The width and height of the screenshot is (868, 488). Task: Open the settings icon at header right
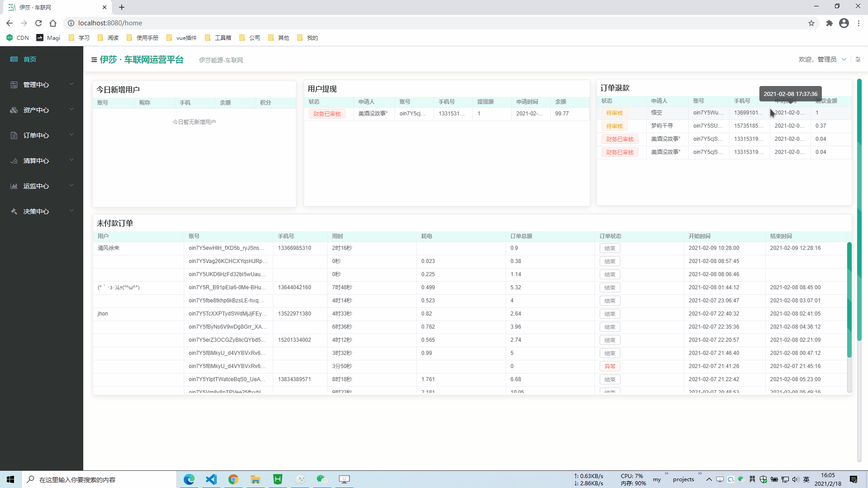point(858,59)
